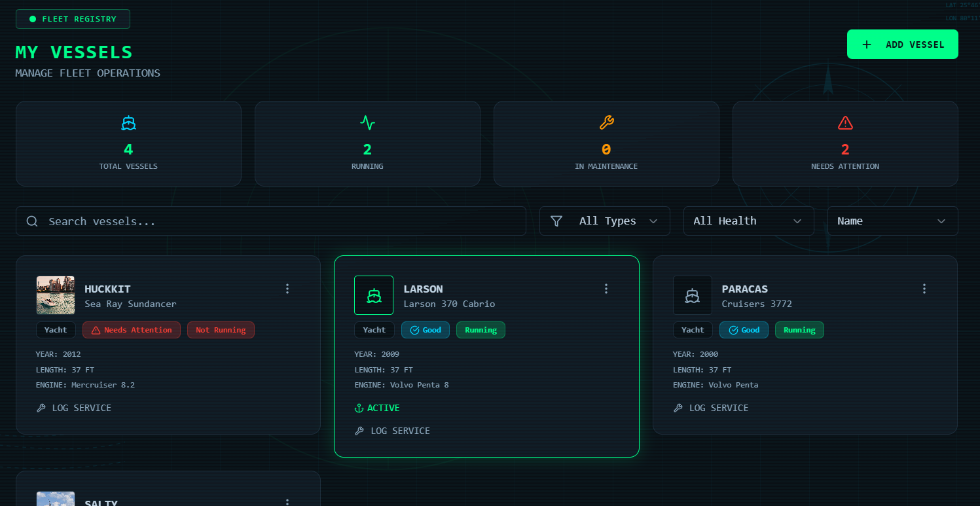
Task: Open the Salty card options menu
Action: click(x=287, y=501)
